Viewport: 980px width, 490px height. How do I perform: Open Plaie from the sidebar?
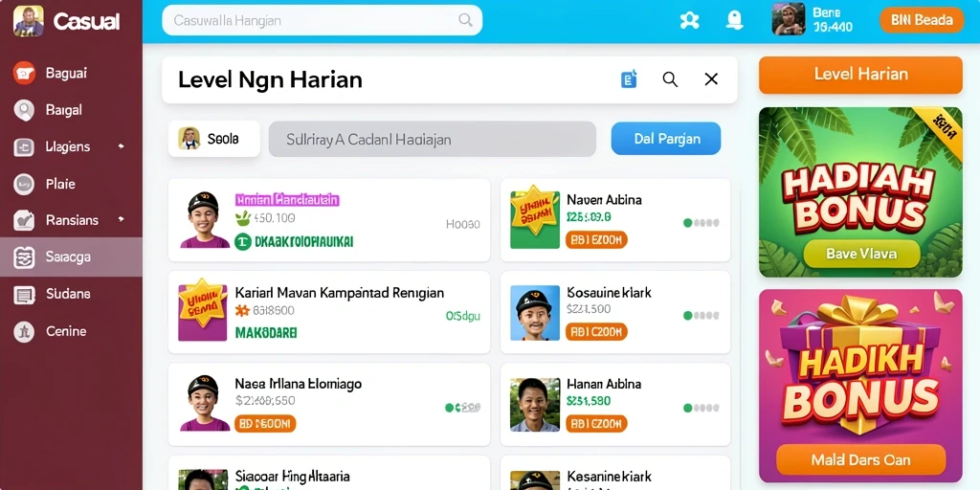point(60,184)
